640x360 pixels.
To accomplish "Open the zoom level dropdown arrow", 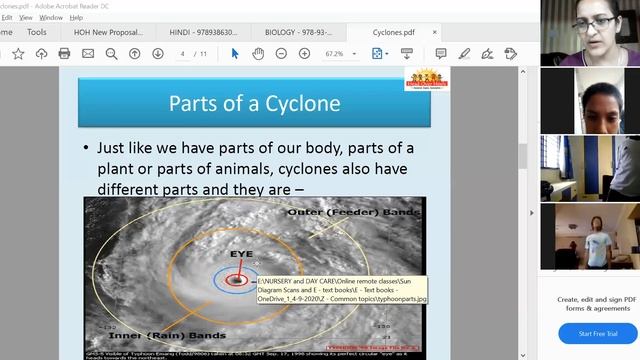I will click(354, 54).
